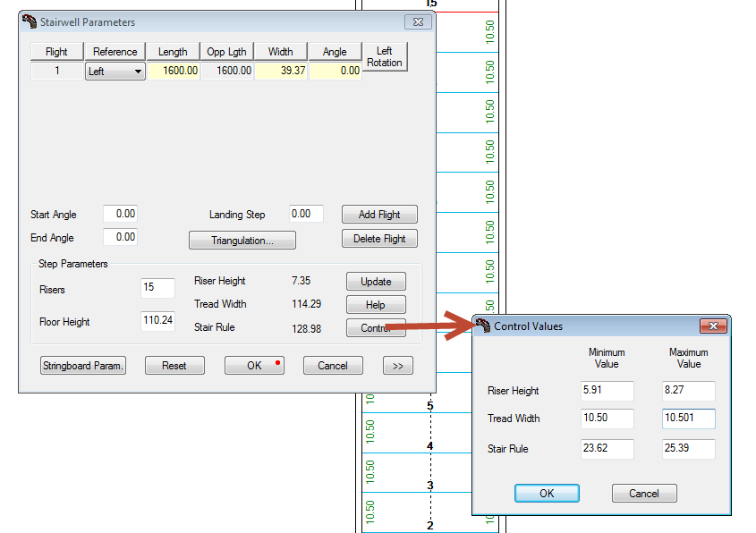Click OK in the Control Values dialog
The width and height of the screenshot is (756, 533).
[x=547, y=494]
